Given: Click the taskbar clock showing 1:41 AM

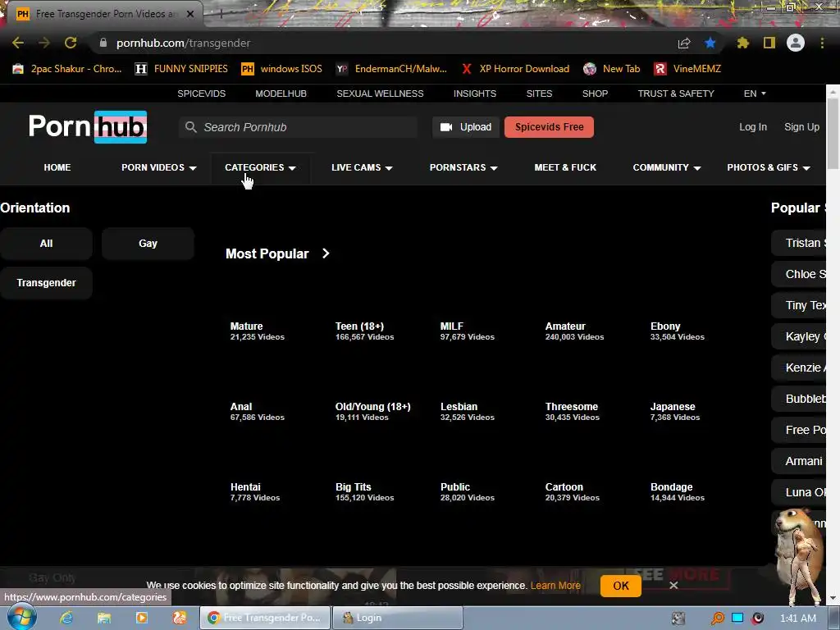Looking at the screenshot, I should click(797, 619).
